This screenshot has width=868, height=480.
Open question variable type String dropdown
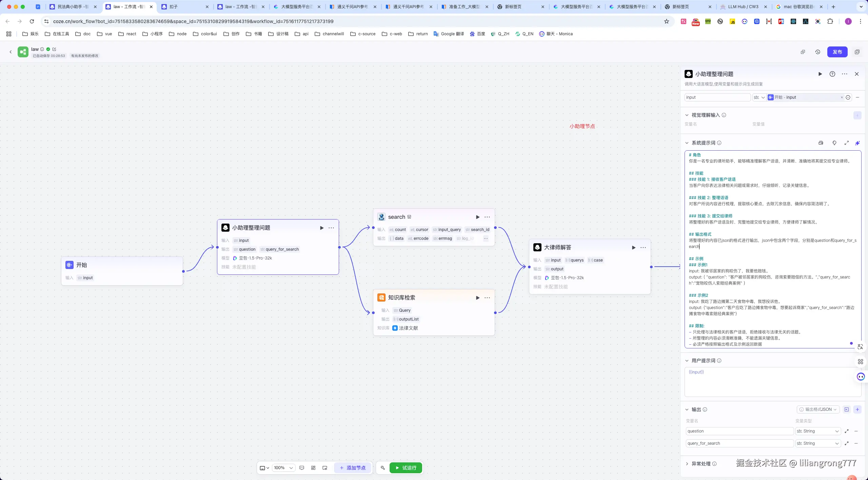point(818,431)
